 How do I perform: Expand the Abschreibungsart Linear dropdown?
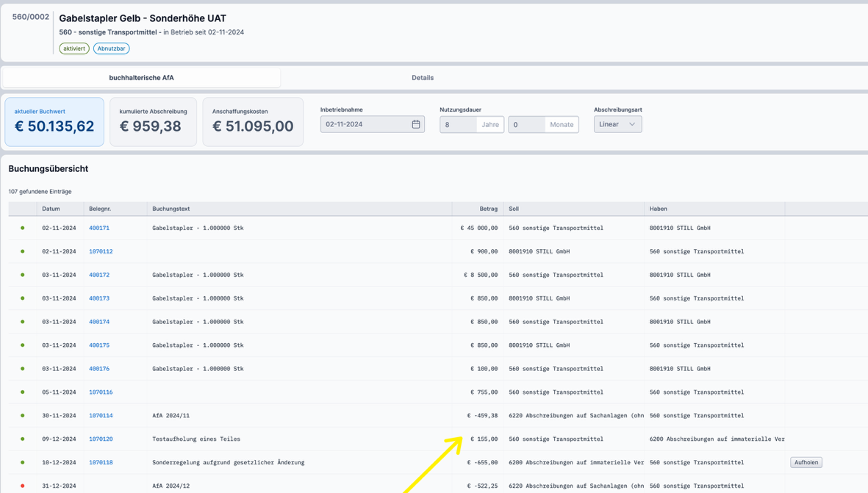(x=617, y=124)
